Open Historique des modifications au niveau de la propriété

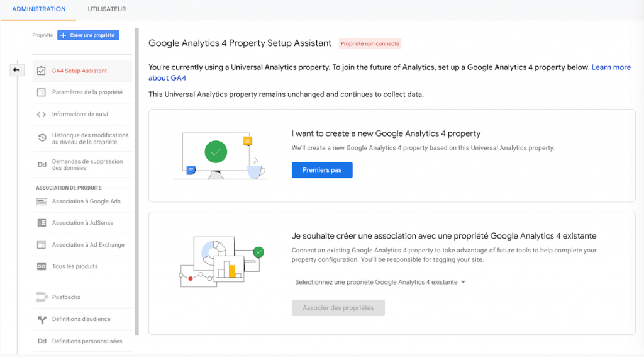[82, 139]
